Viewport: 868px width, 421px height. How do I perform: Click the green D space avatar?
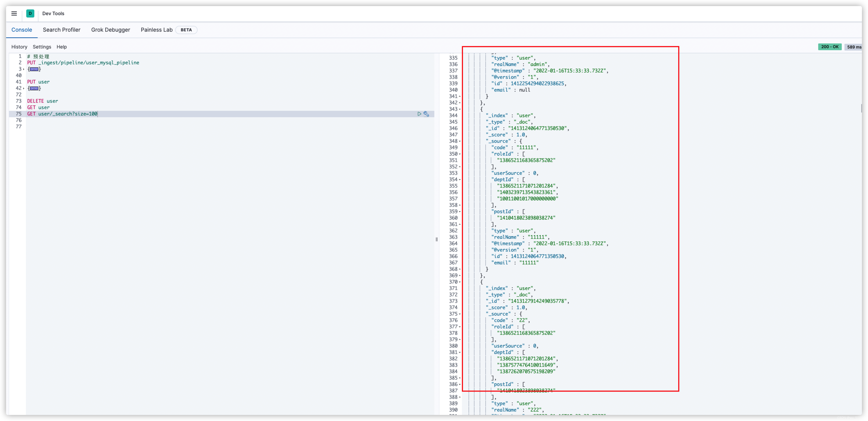30,13
